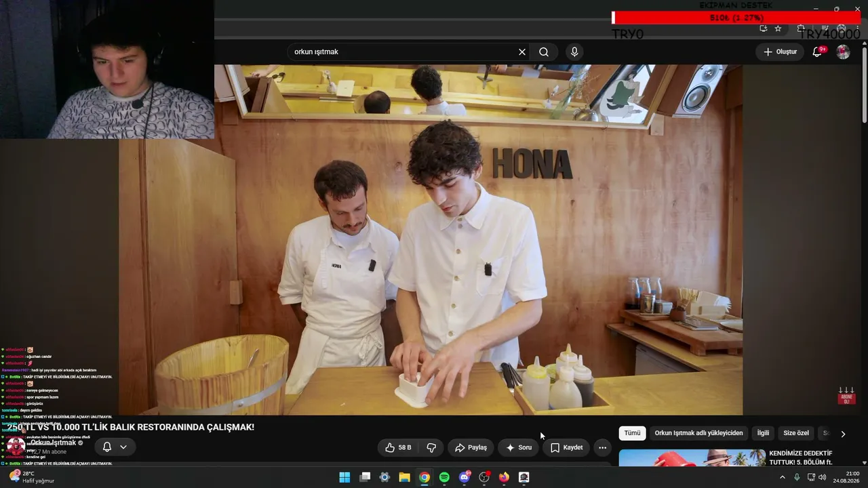This screenshot has width=868, height=488.
Task: Click the ABONE OL subscribe watermark in video
Action: pyautogui.click(x=846, y=396)
